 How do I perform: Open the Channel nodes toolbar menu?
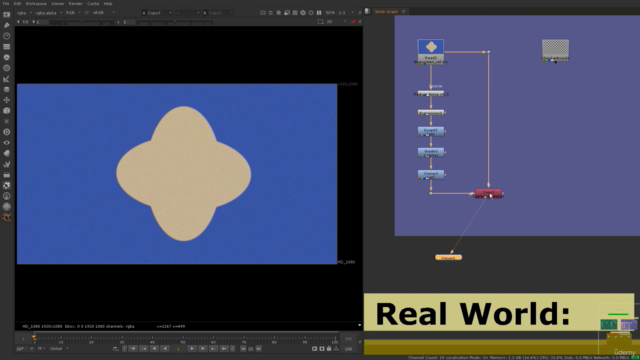point(7,47)
